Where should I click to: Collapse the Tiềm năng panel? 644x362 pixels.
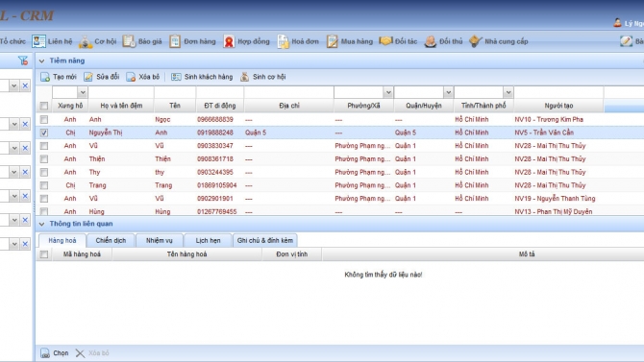click(x=41, y=60)
